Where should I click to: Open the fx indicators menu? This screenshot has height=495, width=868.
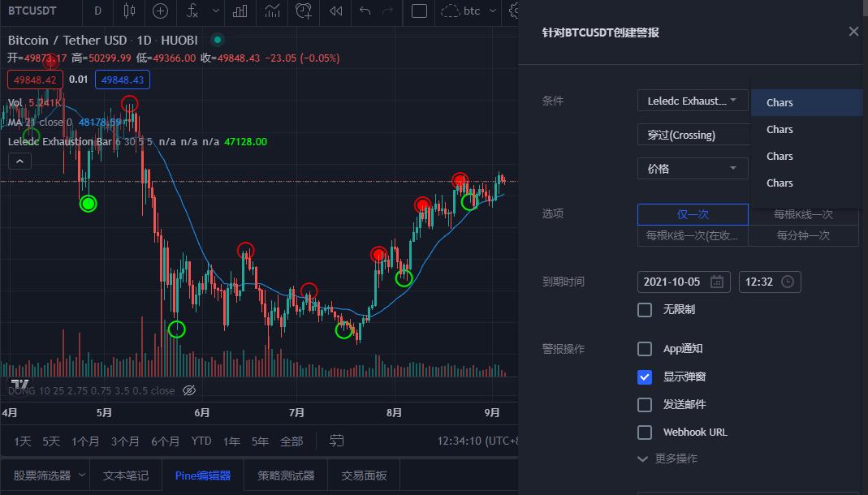click(192, 11)
